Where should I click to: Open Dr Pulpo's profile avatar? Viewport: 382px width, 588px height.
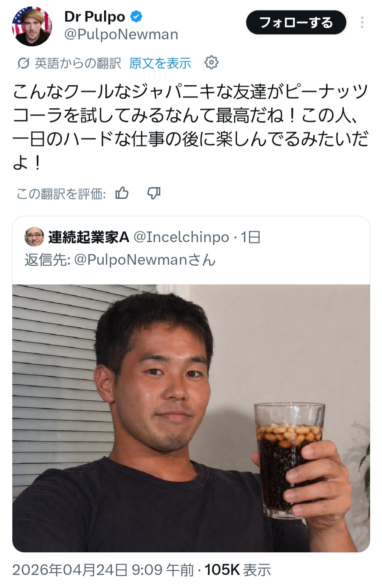tap(32, 26)
